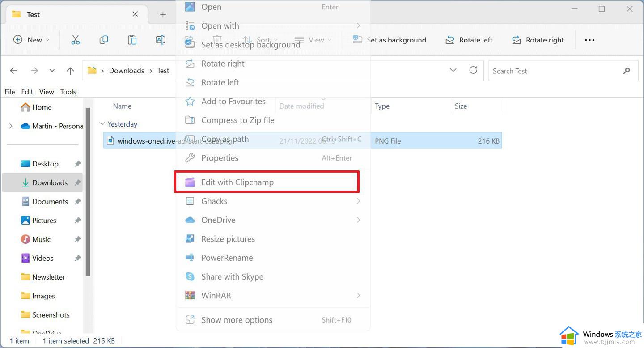This screenshot has width=644, height=348.
Task: Unpin Desktop using its pin icon
Action: click(77, 164)
